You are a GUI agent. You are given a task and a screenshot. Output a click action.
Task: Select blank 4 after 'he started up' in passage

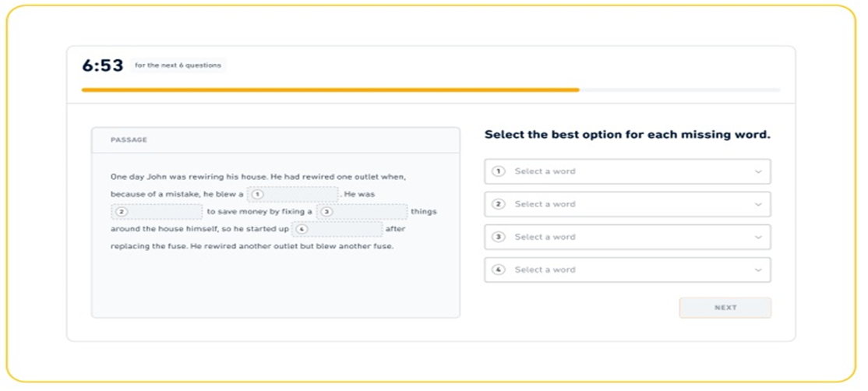click(337, 229)
